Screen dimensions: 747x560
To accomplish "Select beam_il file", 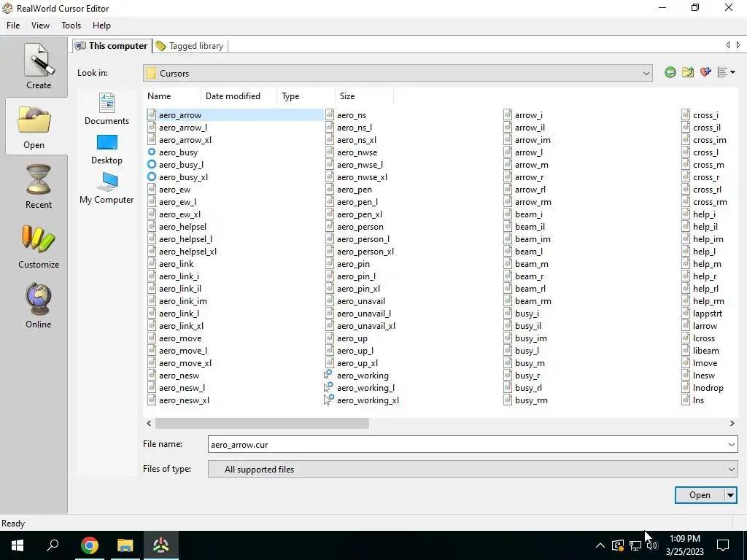I will coord(525,227).
